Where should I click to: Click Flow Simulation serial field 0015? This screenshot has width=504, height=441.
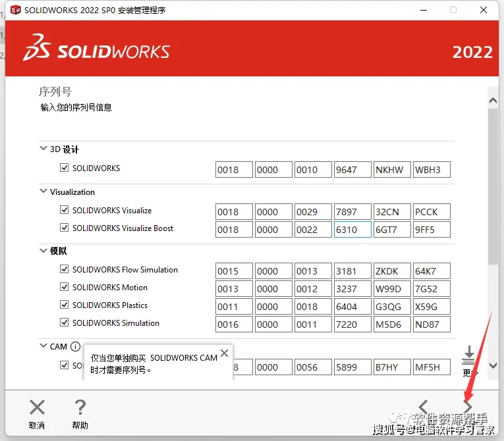(234, 271)
